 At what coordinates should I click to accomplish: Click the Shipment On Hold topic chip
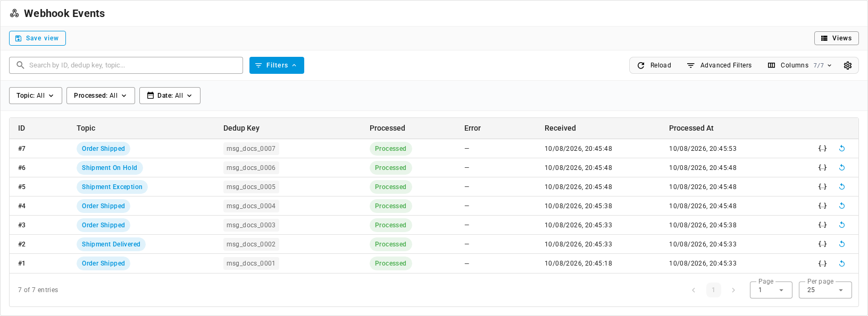click(110, 168)
